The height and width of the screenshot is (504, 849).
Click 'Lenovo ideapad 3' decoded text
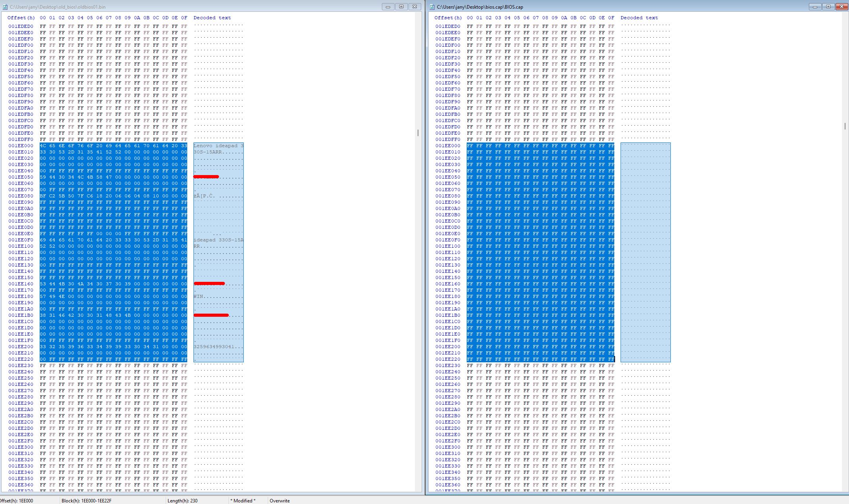218,146
